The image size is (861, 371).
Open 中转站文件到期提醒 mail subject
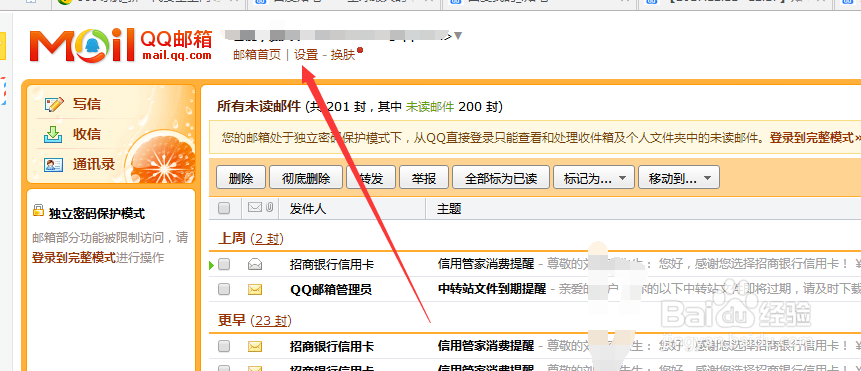coord(492,289)
